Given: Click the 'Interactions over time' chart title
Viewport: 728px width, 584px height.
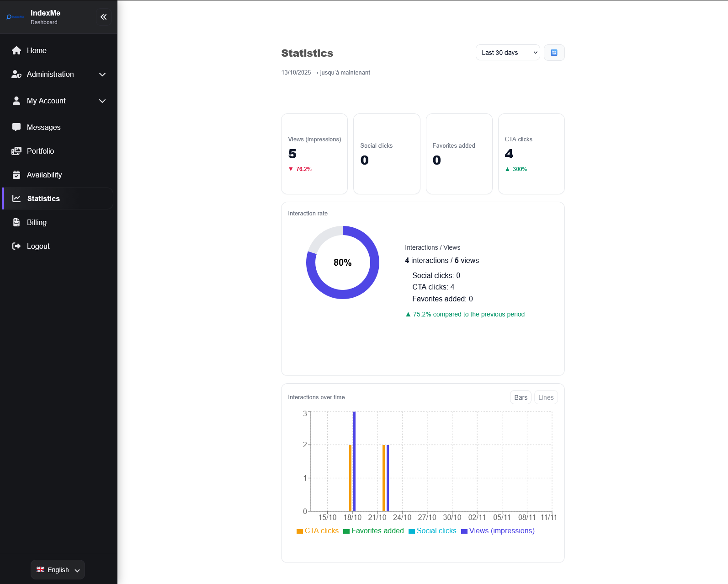Looking at the screenshot, I should [316, 397].
